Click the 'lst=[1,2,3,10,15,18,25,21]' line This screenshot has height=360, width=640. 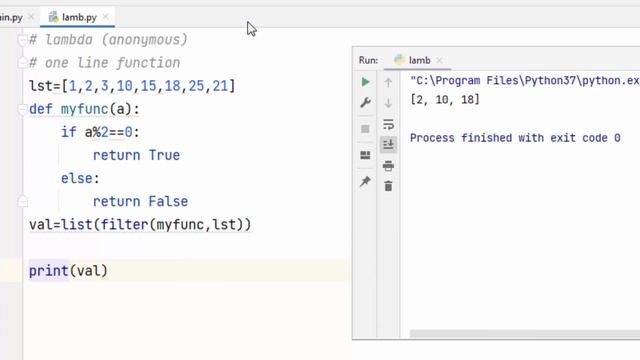point(132,86)
